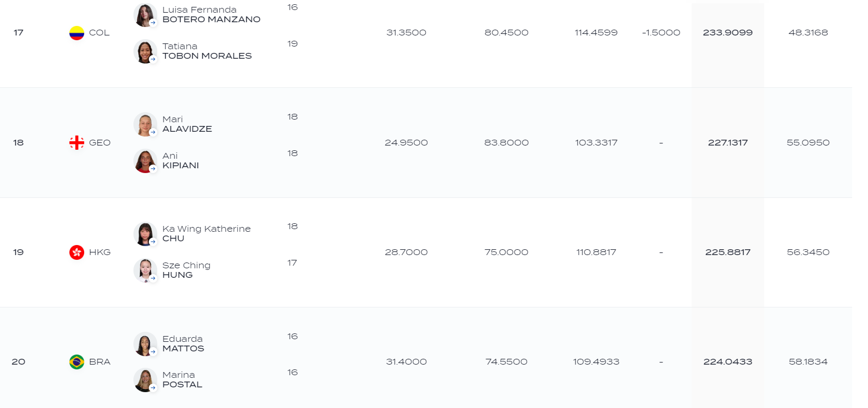
Task: Open Eduarda MATTOS athlete page
Action: (x=183, y=344)
